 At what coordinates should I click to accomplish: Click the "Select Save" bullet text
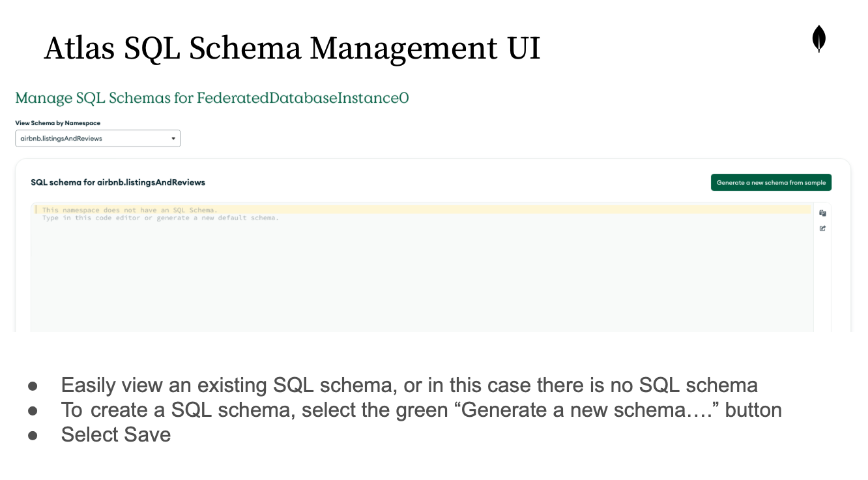click(116, 434)
